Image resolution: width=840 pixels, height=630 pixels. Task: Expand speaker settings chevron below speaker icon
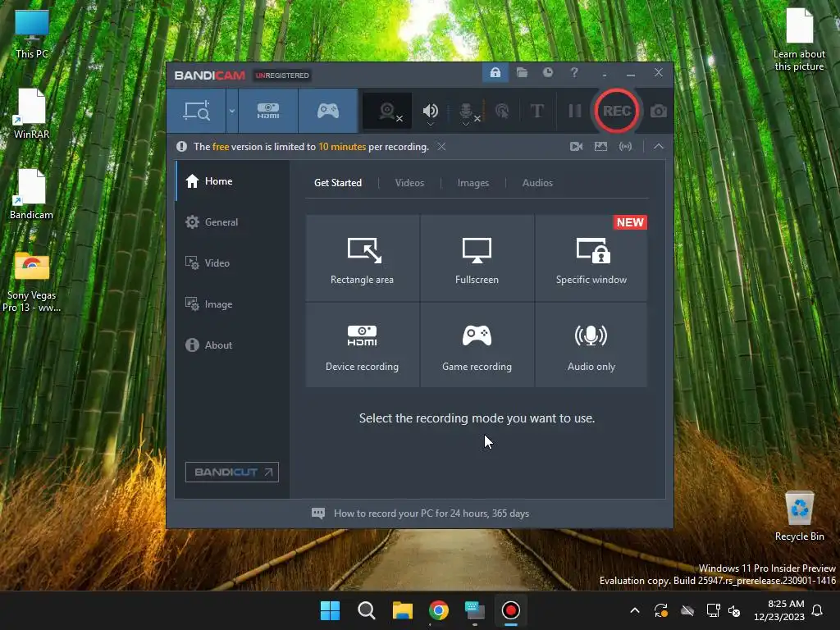click(x=430, y=125)
